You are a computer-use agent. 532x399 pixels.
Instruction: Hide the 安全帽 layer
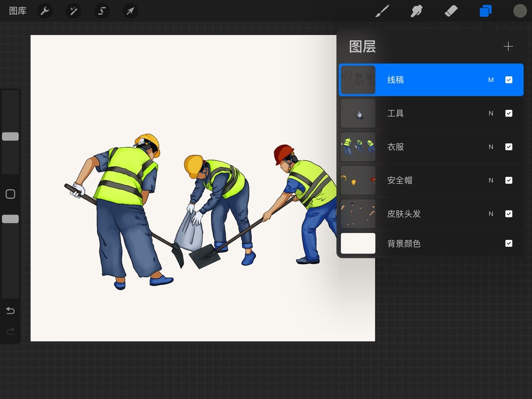[x=508, y=180]
